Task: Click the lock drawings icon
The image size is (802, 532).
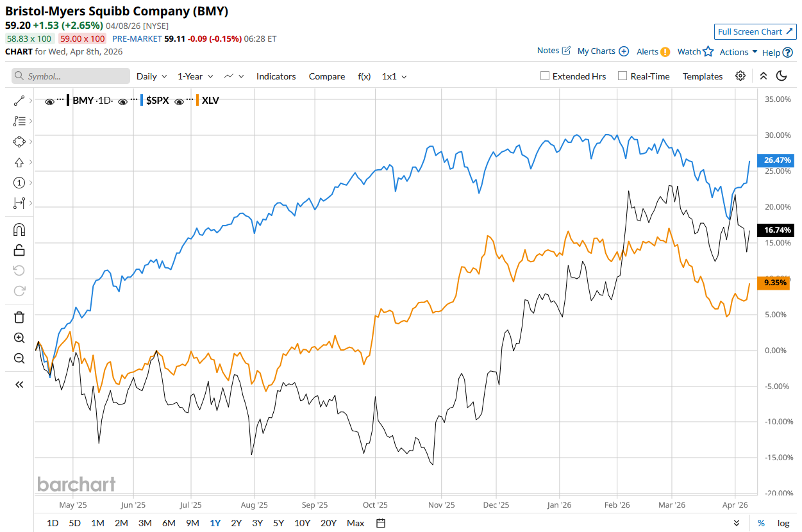Action: pos(19,250)
